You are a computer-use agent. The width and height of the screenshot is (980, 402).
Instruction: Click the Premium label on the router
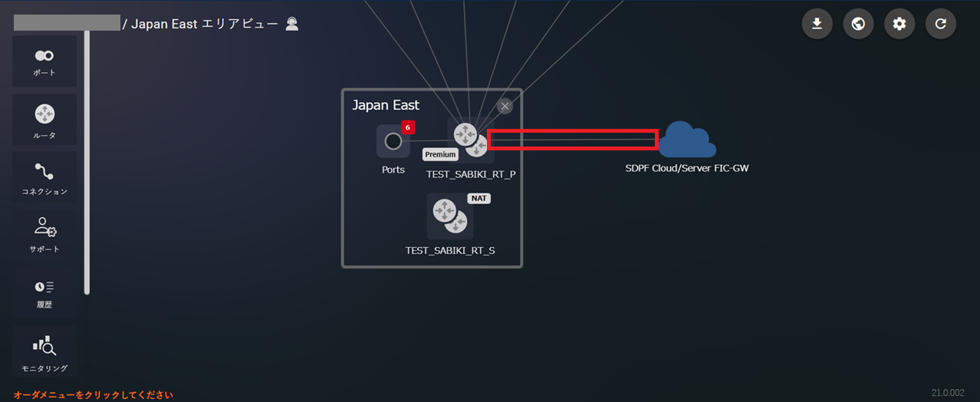click(440, 154)
